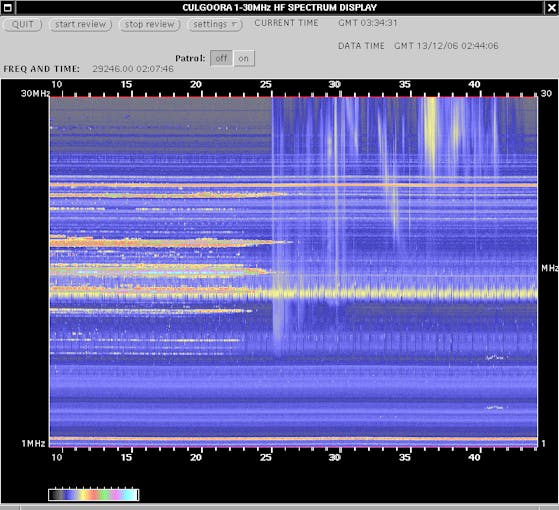
Task: Click the top time axis at 25 mark
Action: [x=266, y=84]
